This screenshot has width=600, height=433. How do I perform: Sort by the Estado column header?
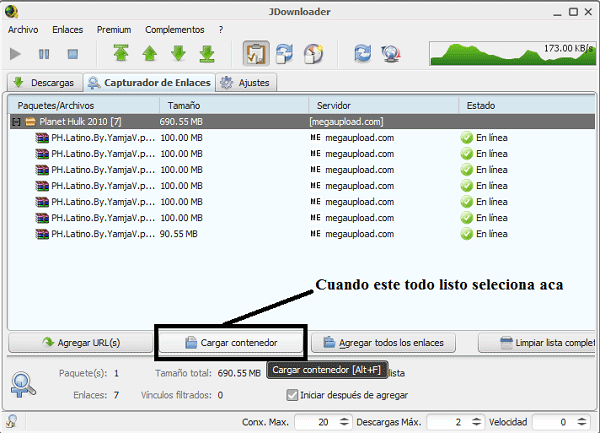[x=527, y=105]
